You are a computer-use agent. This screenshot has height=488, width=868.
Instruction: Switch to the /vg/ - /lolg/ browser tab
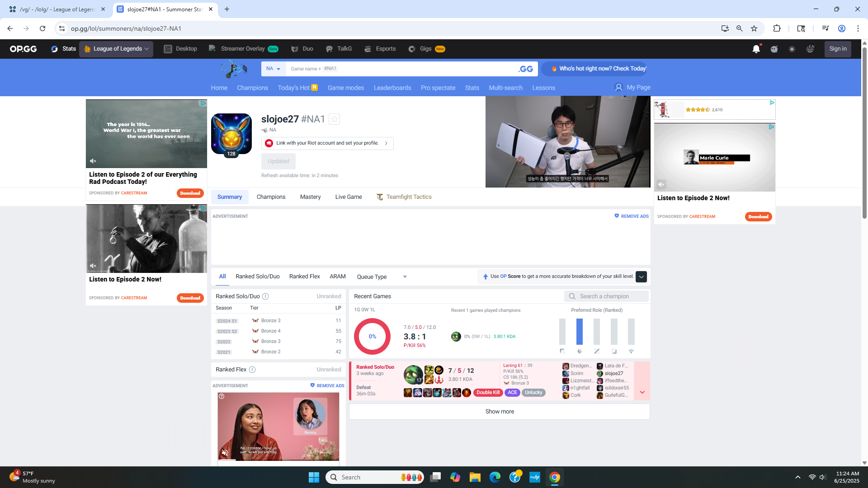tap(58, 9)
